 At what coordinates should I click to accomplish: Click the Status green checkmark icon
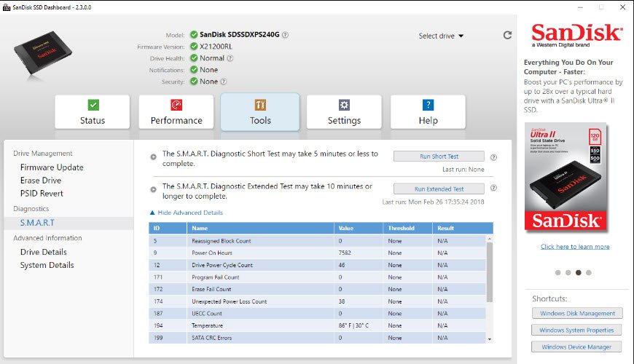[93, 105]
